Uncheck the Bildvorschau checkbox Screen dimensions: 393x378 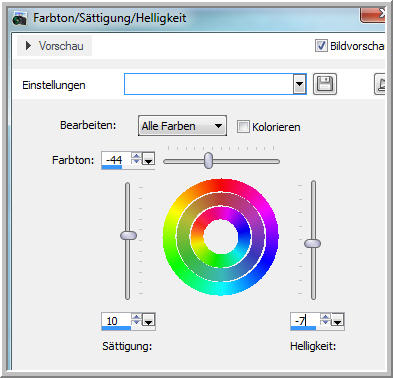click(x=321, y=46)
